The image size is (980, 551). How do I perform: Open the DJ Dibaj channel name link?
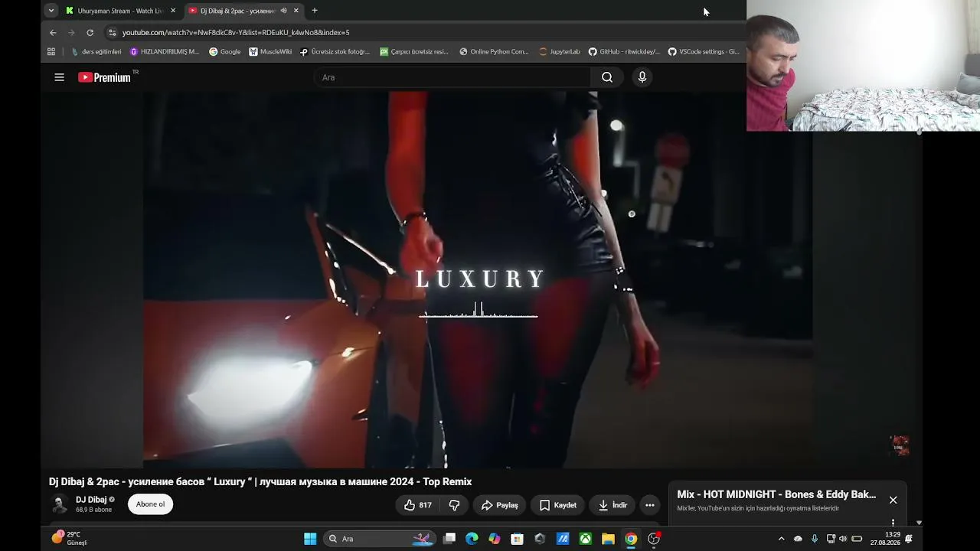point(91,500)
